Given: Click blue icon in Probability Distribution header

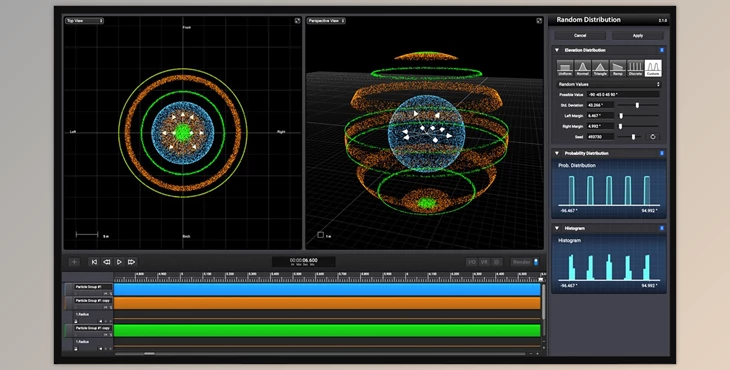Looking at the screenshot, I should (662, 153).
